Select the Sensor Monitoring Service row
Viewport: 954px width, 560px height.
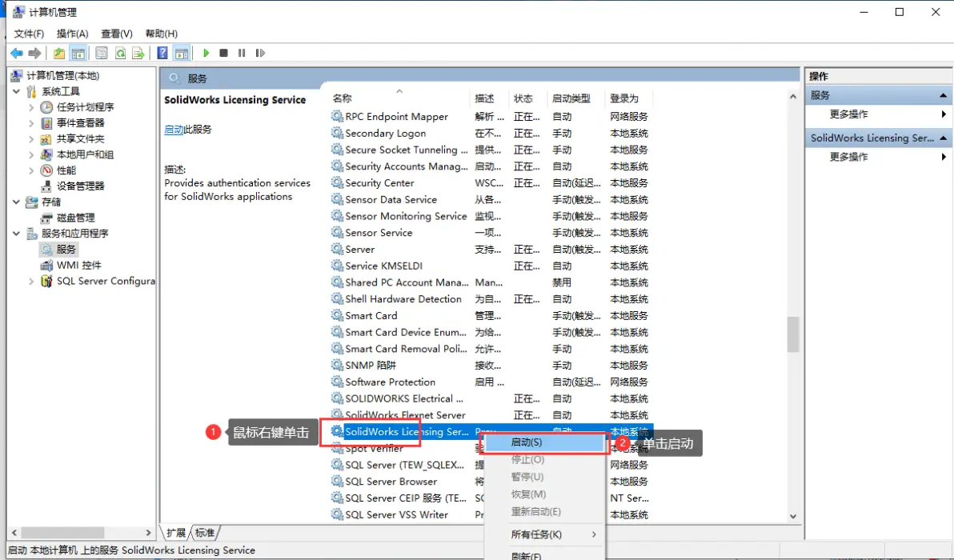pos(490,217)
